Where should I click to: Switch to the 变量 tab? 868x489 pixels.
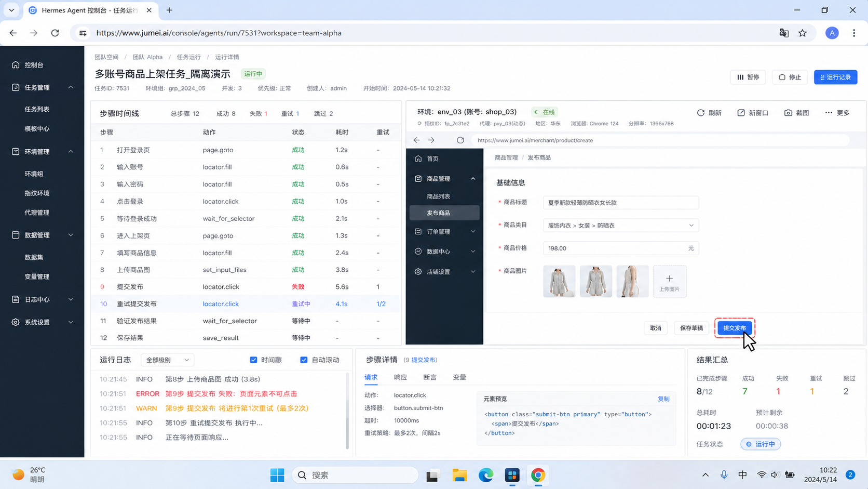[x=459, y=377]
